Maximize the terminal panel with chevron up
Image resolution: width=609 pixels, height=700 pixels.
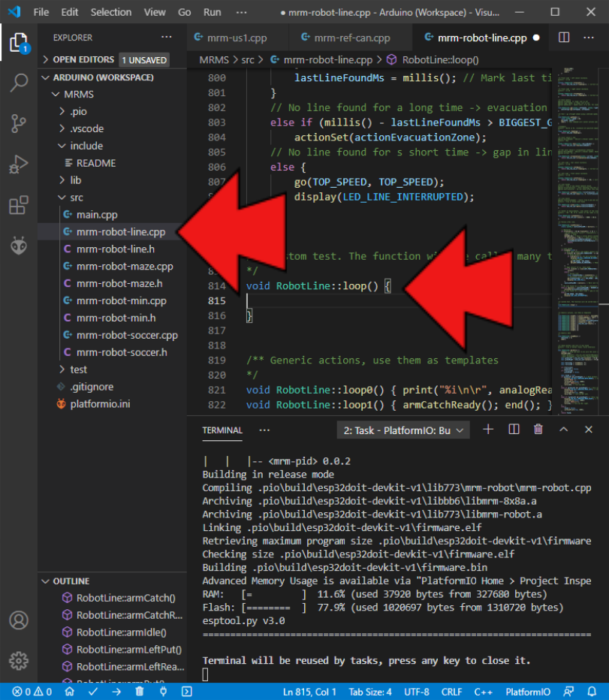pyautogui.click(x=563, y=430)
